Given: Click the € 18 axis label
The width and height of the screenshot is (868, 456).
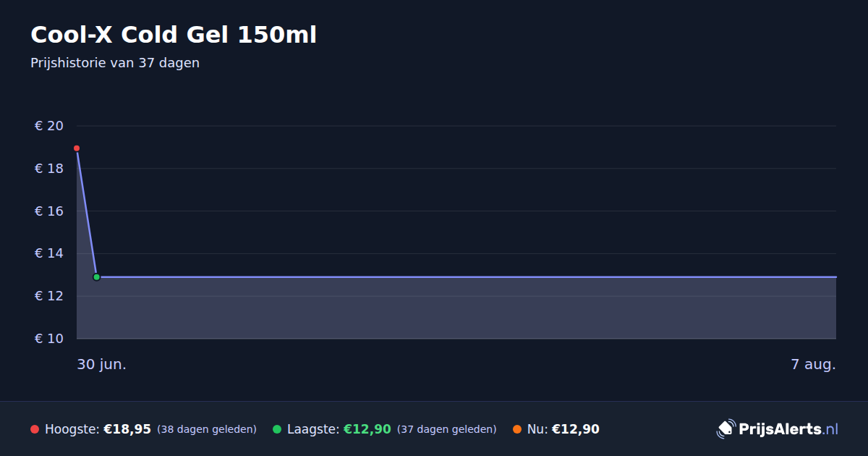Looking at the screenshot, I should (49, 169).
